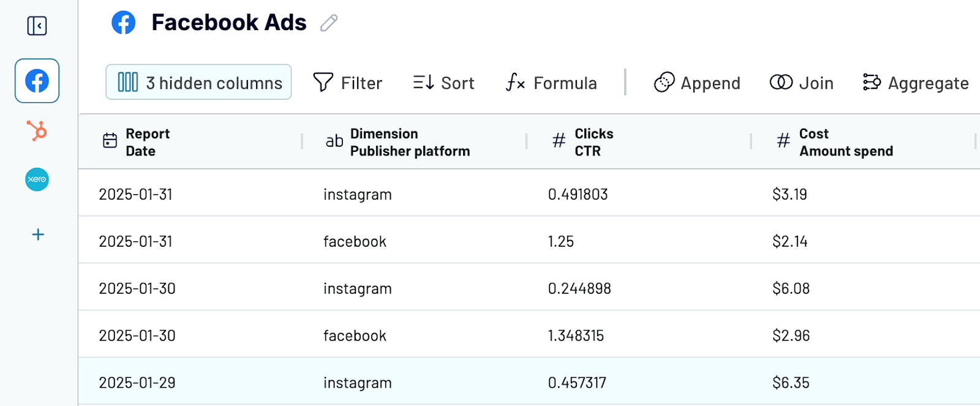Click the Report Date column header
The image size is (980, 406).
tap(148, 141)
